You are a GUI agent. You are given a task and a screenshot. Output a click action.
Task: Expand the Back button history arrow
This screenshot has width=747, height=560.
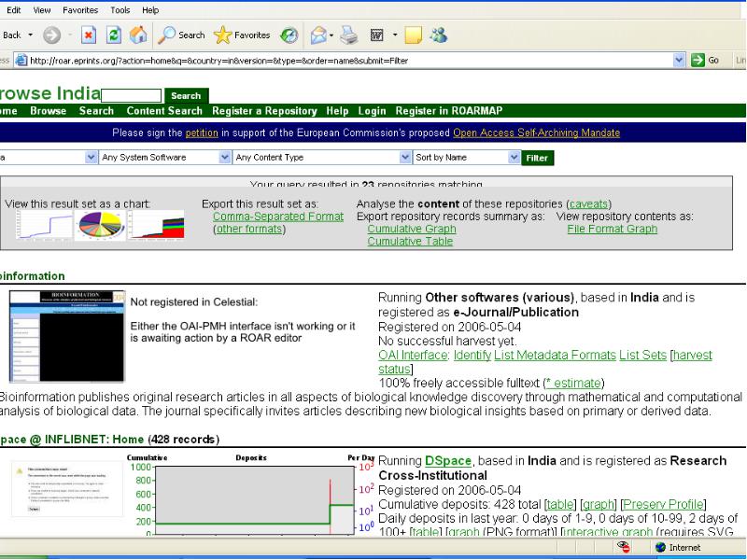point(31,35)
